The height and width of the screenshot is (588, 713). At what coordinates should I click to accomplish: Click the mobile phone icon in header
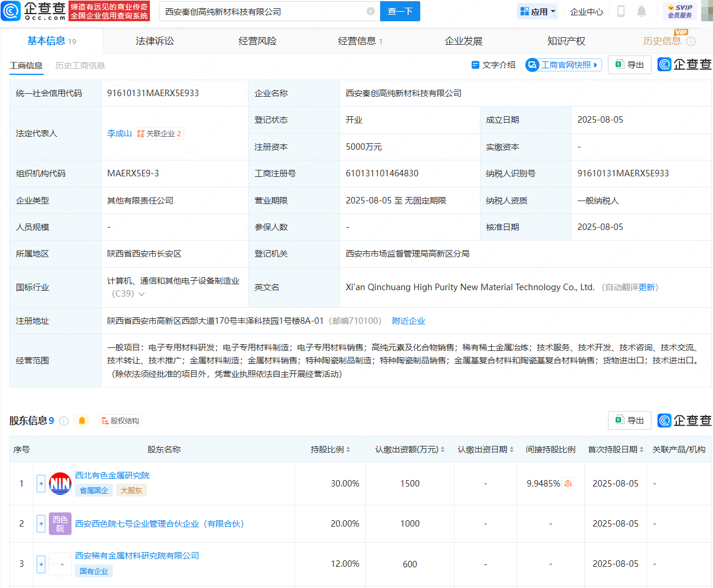(x=621, y=11)
